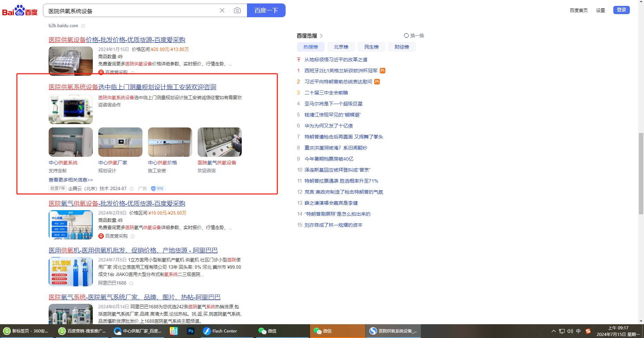This screenshot has width=644, height=338.
Task: Click the icon beside 阿里巴巴1688 source
Action: pos(131,283)
